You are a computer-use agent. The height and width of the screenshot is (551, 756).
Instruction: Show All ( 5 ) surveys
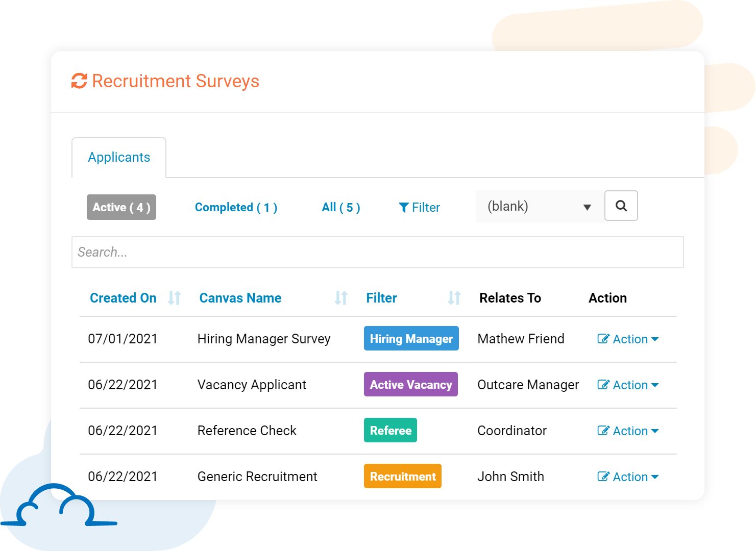pyautogui.click(x=340, y=207)
